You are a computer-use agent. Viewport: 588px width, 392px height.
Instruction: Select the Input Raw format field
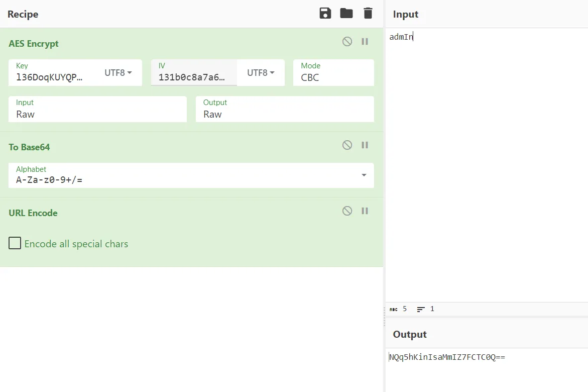pyautogui.click(x=97, y=114)
